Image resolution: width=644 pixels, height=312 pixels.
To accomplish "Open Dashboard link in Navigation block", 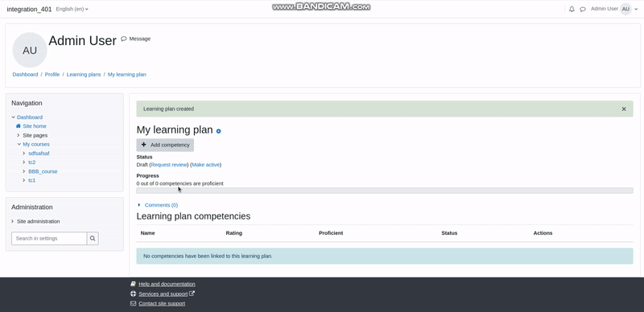I will tap(30, 117).
